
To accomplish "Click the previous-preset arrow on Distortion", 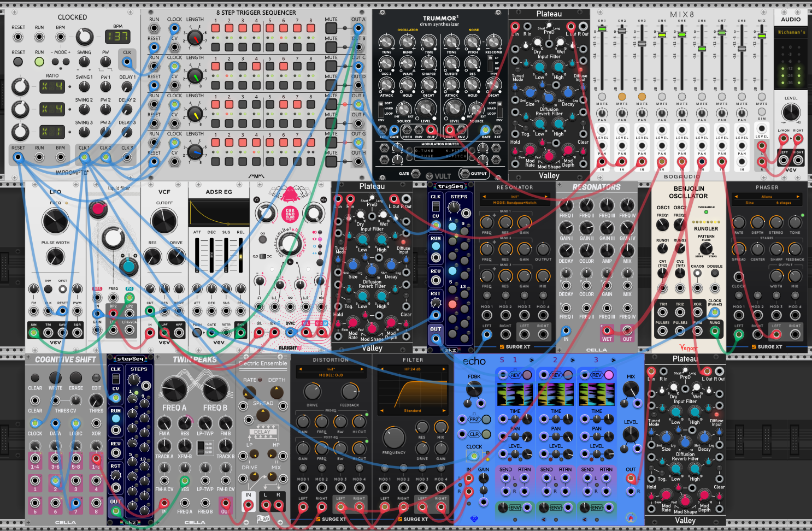I will point(299,369).
